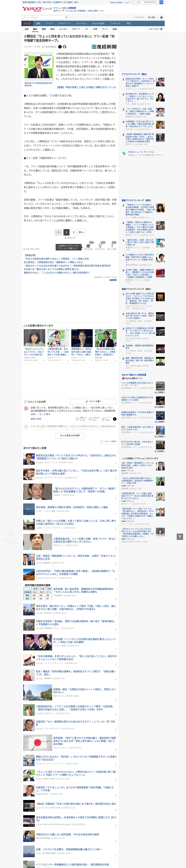Share first comment via X icon

click(x=115, y=419)
